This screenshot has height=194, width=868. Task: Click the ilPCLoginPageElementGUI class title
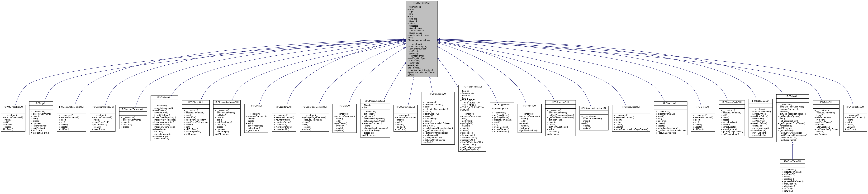click(x=314, y=107)
